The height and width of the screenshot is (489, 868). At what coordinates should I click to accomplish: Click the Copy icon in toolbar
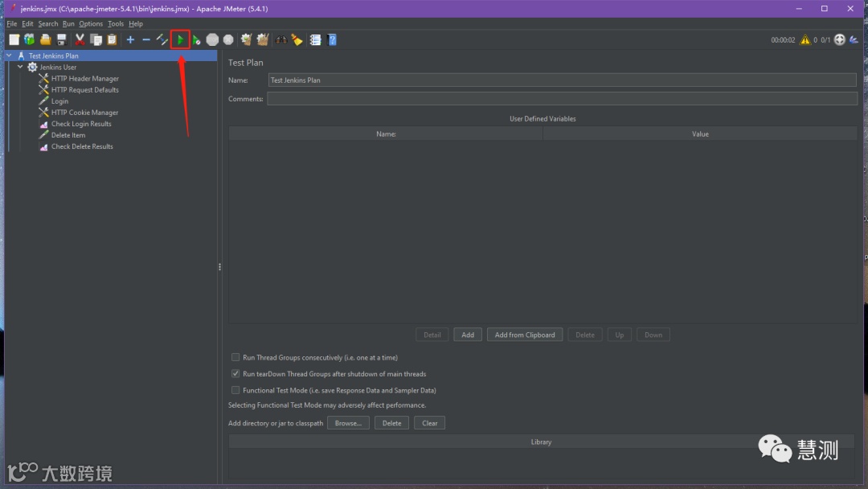point(96,39)
